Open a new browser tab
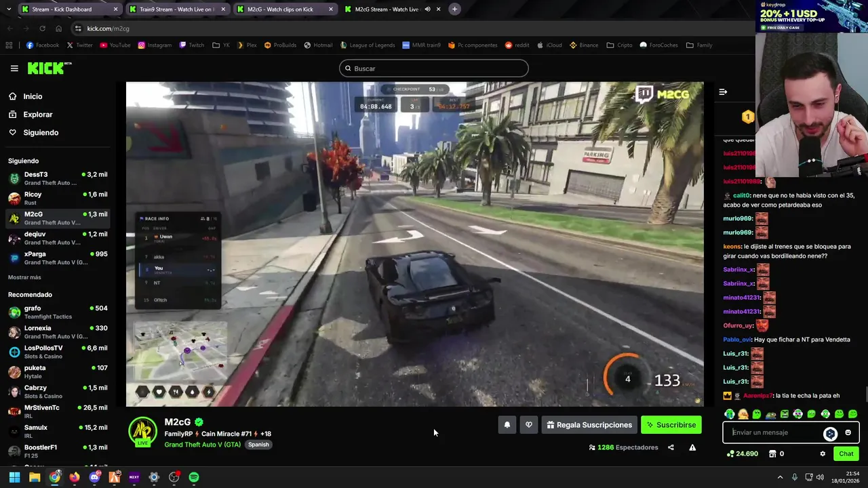The image size is (868, 488). [x=454, y=9]
